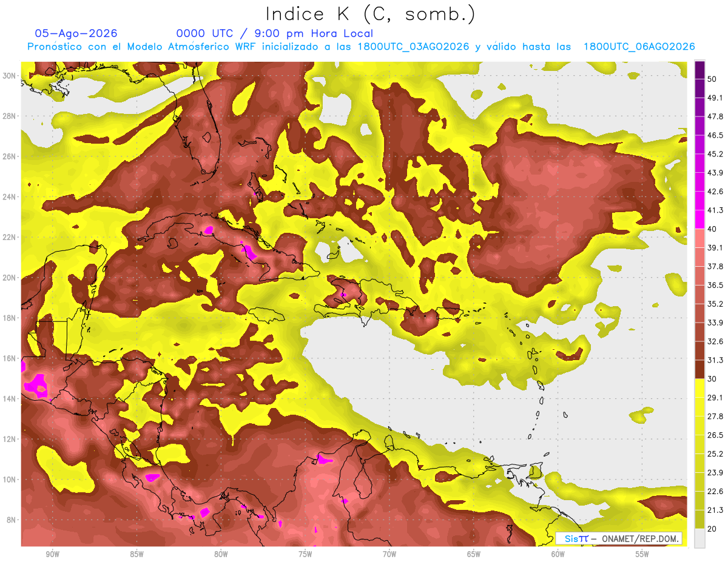
Task: Click the "10N" latitude label
Action: click(10, 480)
